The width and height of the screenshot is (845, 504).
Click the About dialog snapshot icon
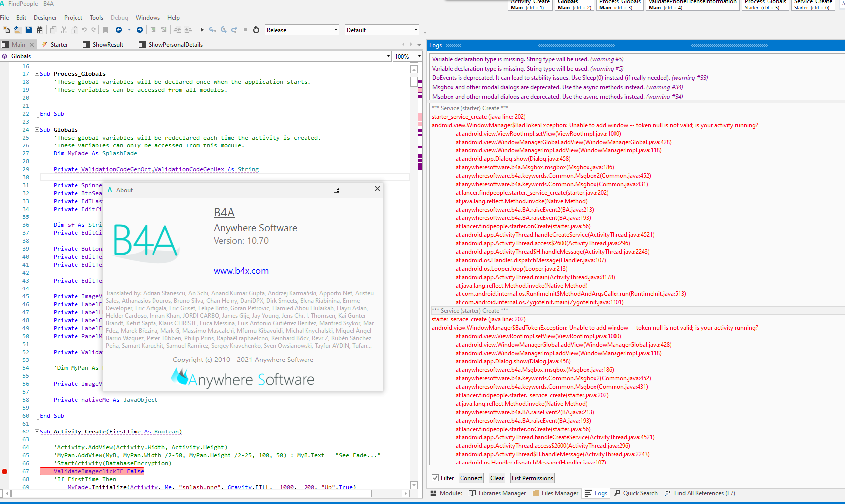pyautogui.click(x=336, y=190)
